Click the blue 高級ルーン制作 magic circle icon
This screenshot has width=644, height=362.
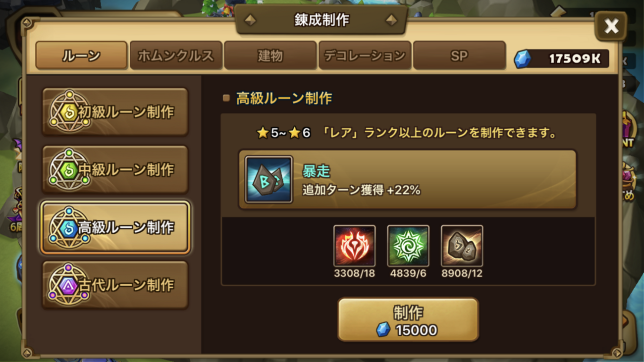(69, 227)
